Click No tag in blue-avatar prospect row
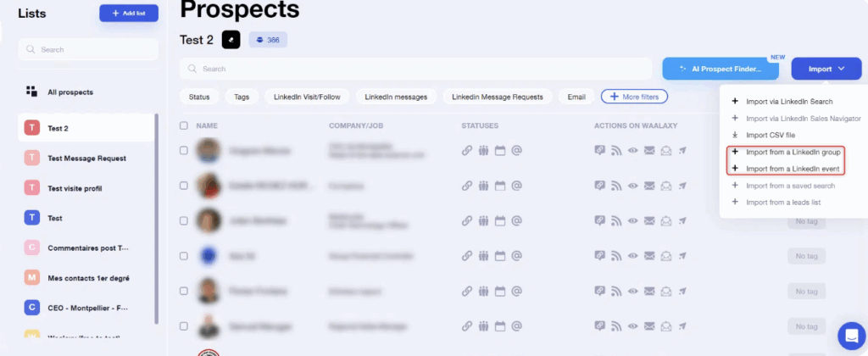This screenshot has width=868, height=356. 807,256
